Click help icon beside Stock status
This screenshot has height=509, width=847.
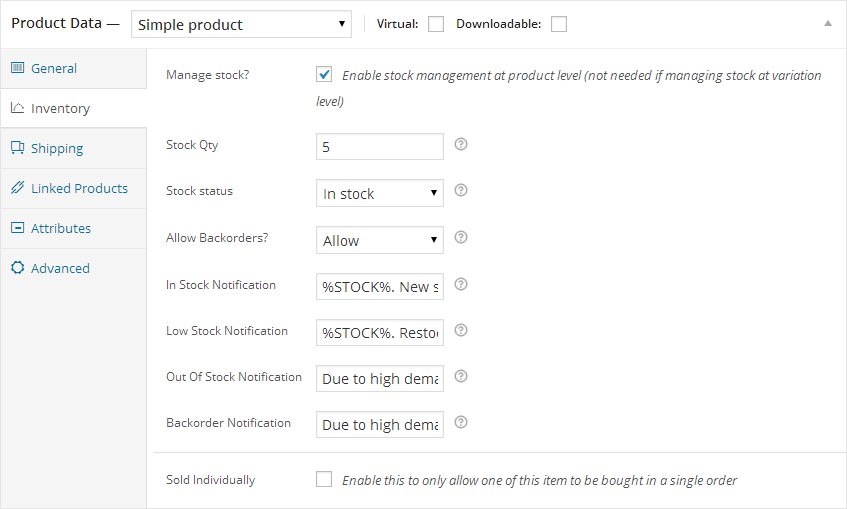(461, 191)
